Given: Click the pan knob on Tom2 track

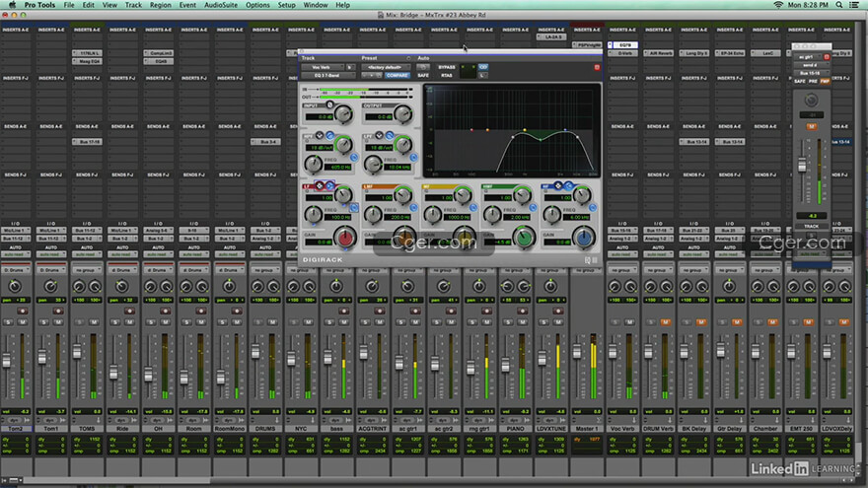Looking at the screenshot, I should pos(15,286).
